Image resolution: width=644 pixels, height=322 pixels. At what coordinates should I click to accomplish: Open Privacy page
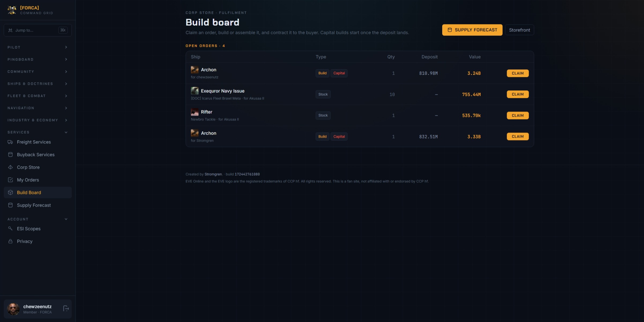pyautogui.click(x=38, y=241)
